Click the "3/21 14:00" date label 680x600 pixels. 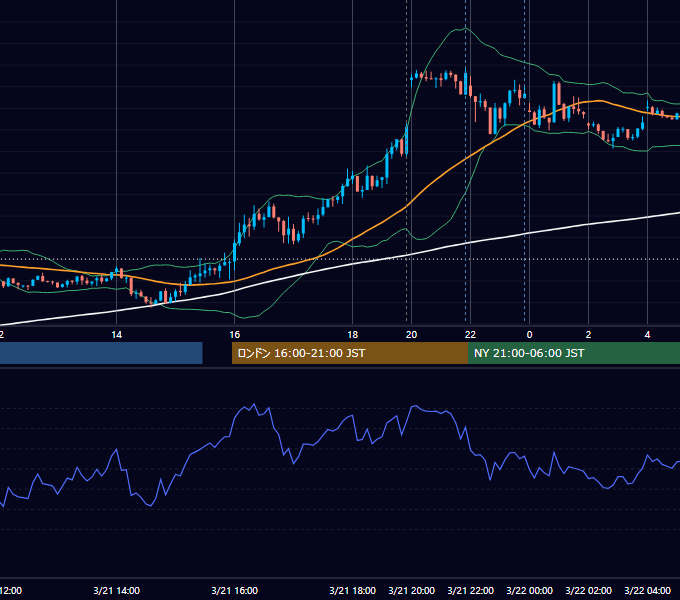tap(117, 590)
